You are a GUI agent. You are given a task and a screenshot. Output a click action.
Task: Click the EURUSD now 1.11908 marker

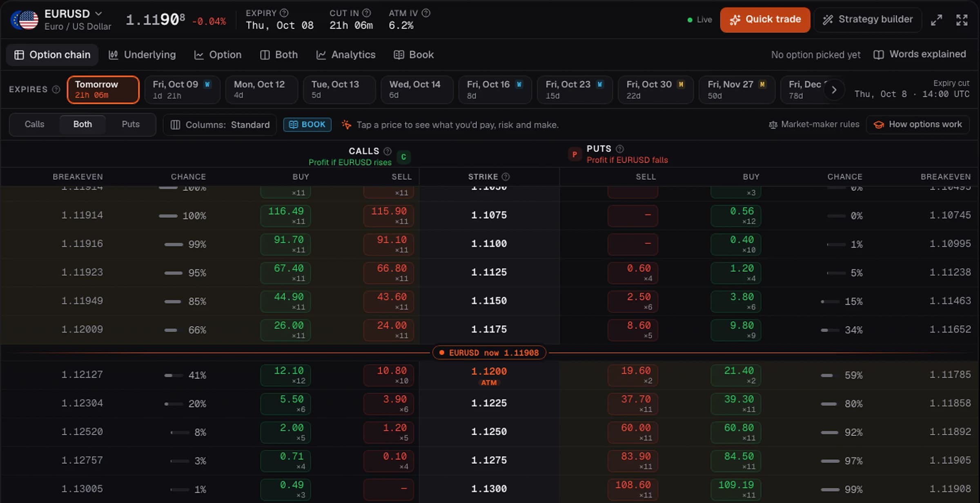tap(489, 353)
